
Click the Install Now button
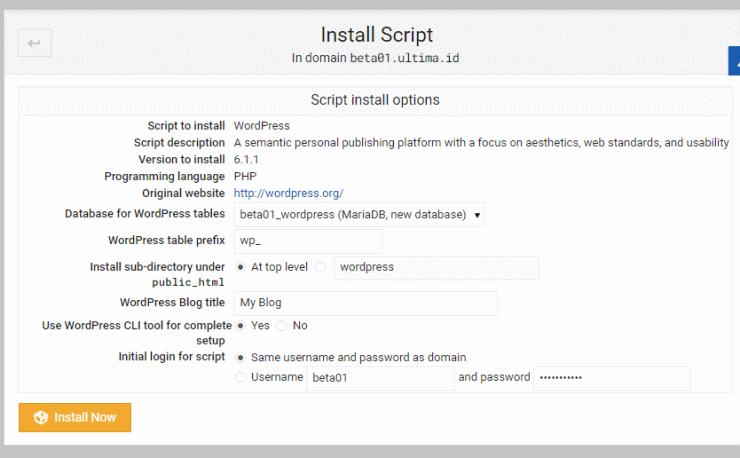(75, 417)
